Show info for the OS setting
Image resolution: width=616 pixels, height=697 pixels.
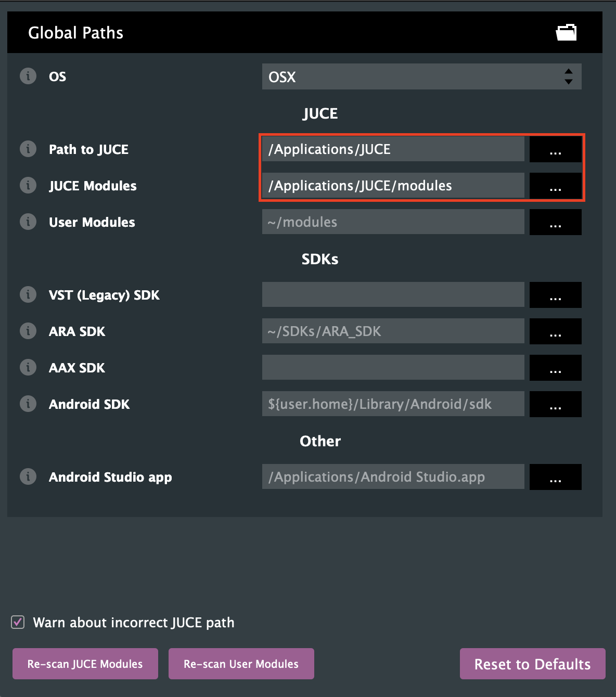point(28,76)
